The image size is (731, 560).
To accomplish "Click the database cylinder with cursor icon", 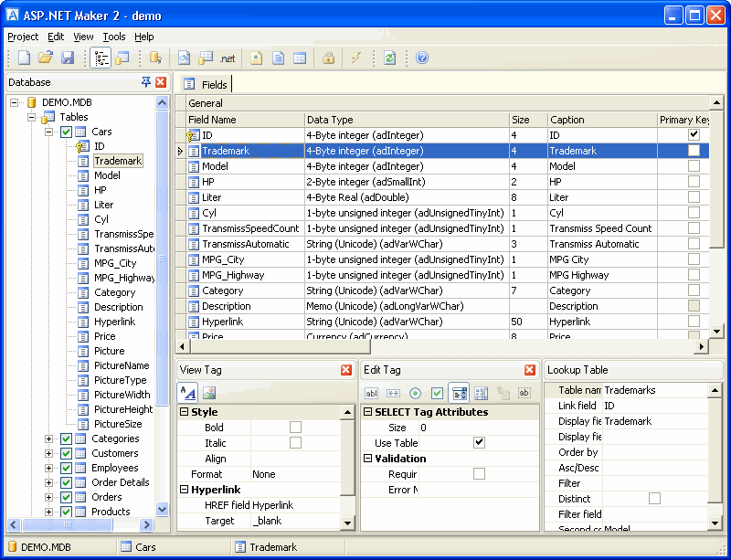I will click(x=155, y=58).
